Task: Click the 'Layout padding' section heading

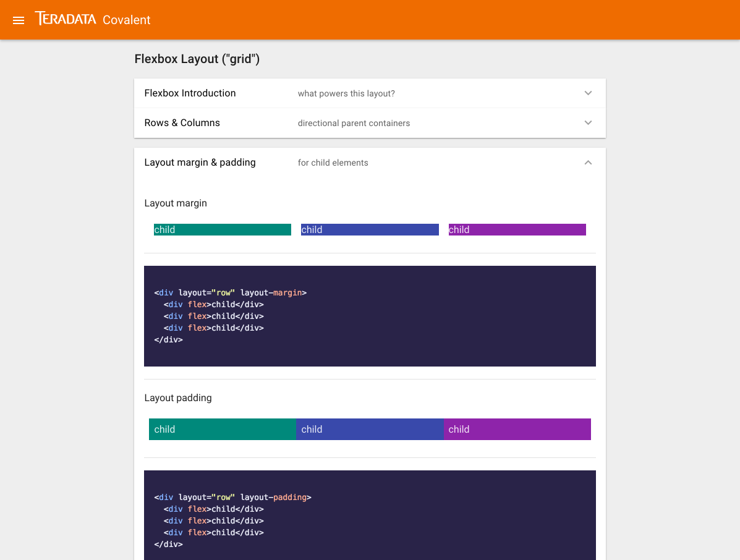Action: click(x=177, y=397)
